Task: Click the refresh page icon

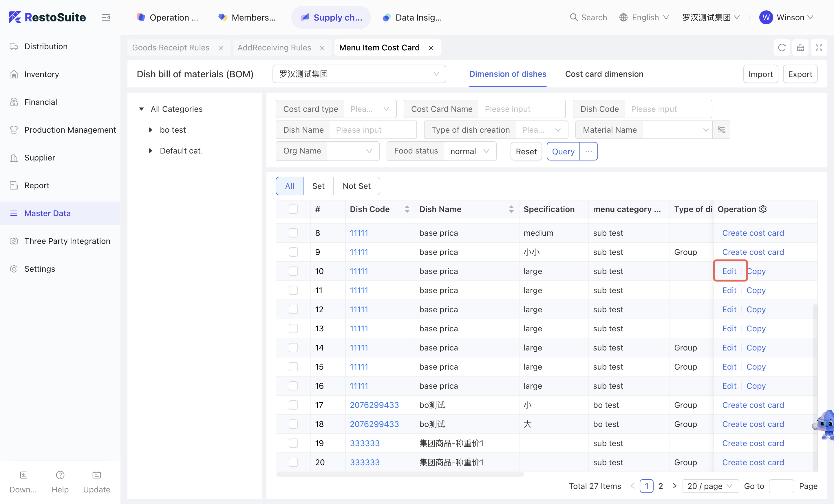Action: (x=782, y=48)
